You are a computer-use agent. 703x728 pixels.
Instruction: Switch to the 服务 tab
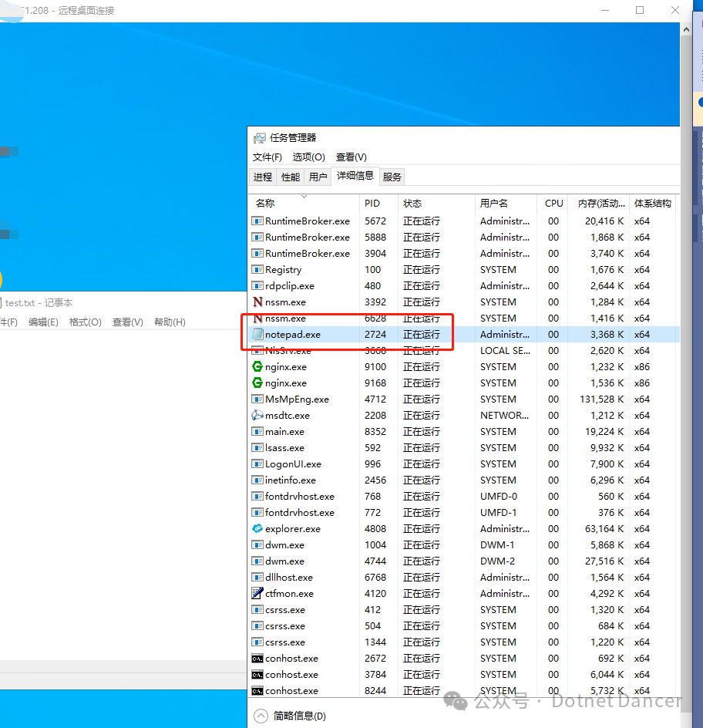392,176
